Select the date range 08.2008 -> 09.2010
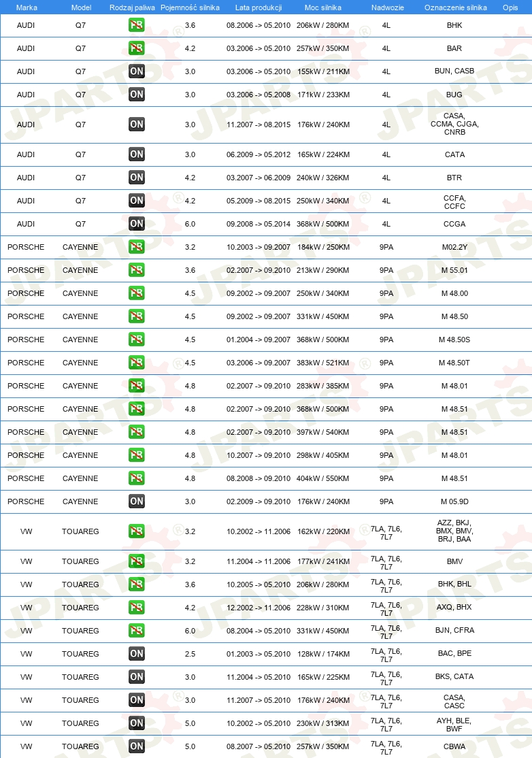The width and height of the screenshot is (532, 758). click(x=259, y=478)
